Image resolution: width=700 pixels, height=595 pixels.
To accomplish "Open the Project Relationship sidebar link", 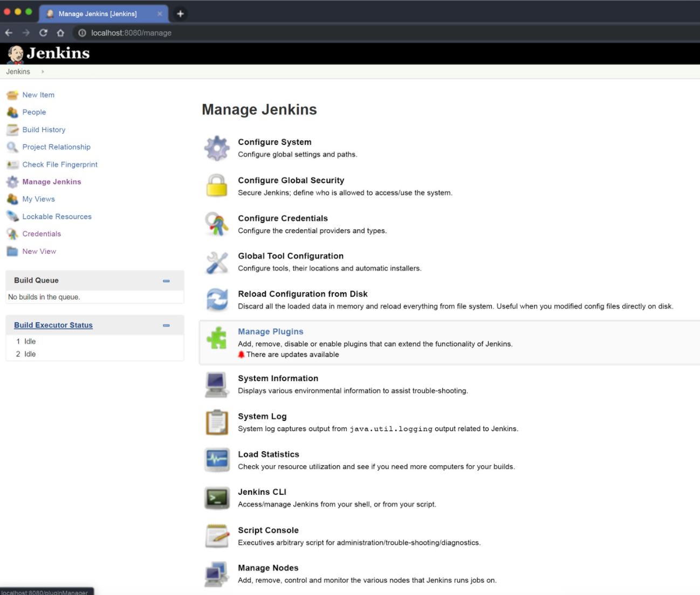I will point(57,147).
